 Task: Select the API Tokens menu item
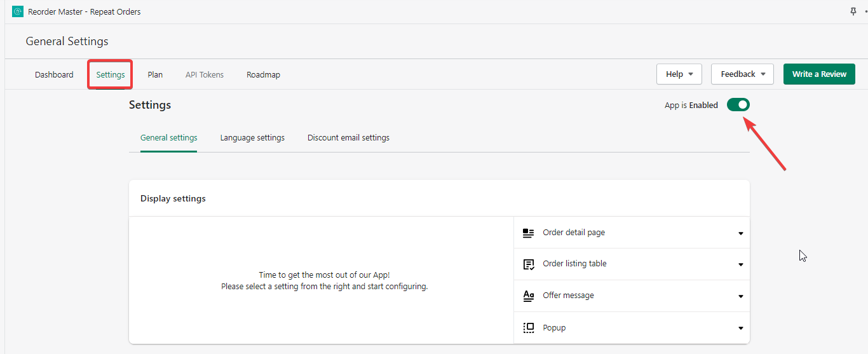tap(205, 75)
